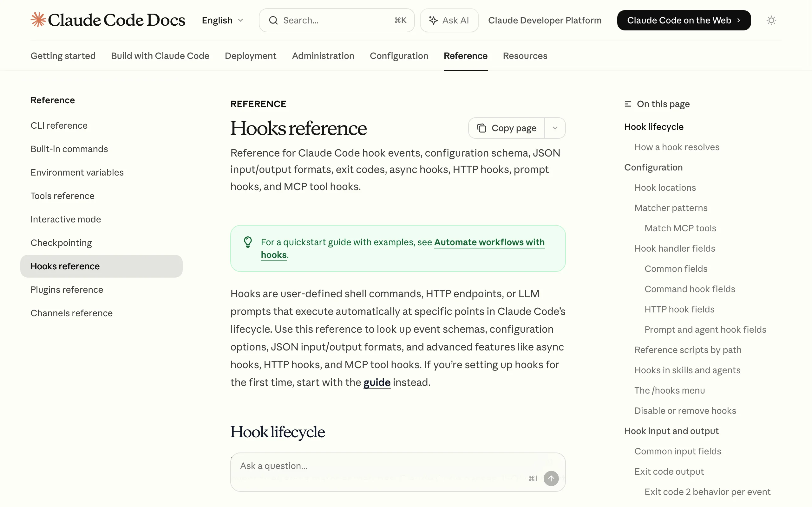Jump to Matcher patterns section
The height and width of the screenshot is (507, 812).
click(671, 208)
